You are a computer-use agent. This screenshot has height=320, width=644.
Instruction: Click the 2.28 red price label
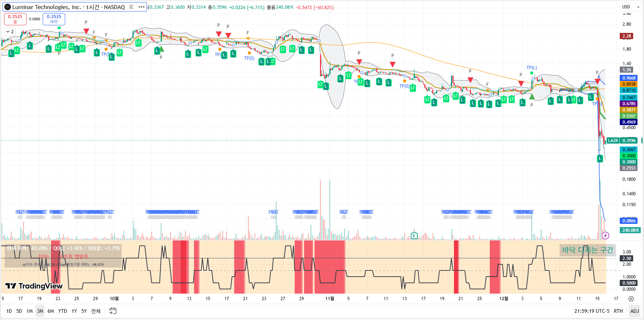click(x=627, y=36)
